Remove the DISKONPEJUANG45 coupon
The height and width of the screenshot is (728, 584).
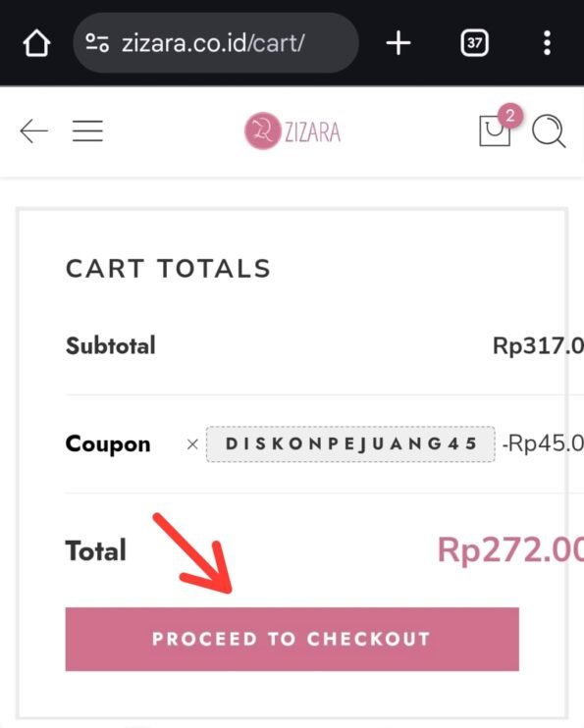(192, 444)
